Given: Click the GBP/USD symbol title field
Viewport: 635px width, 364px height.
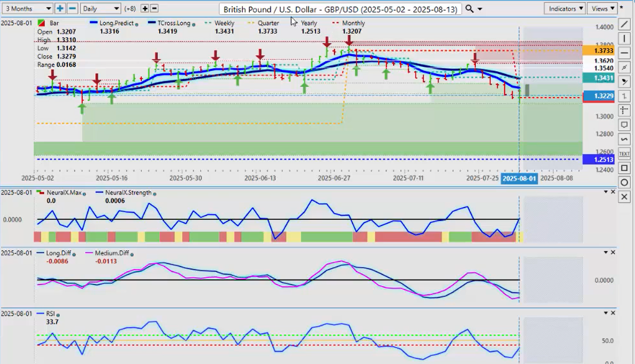Looking at the screenshot, I should pos(340,9).
